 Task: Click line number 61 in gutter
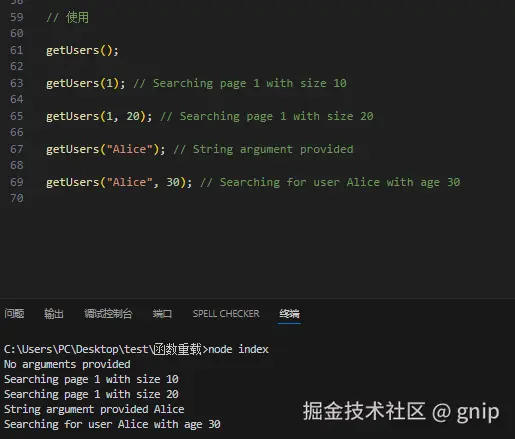[17, 50]
